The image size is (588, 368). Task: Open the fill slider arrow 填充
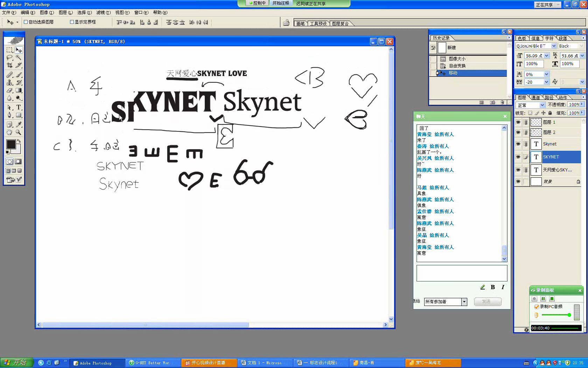(x=582, y=113)
